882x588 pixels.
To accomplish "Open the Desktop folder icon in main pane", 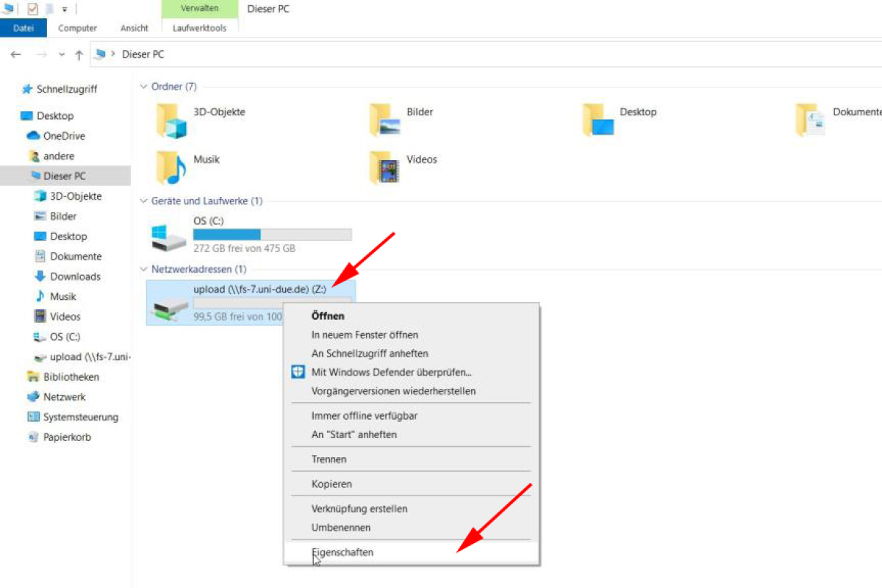I will coord(598,121).
